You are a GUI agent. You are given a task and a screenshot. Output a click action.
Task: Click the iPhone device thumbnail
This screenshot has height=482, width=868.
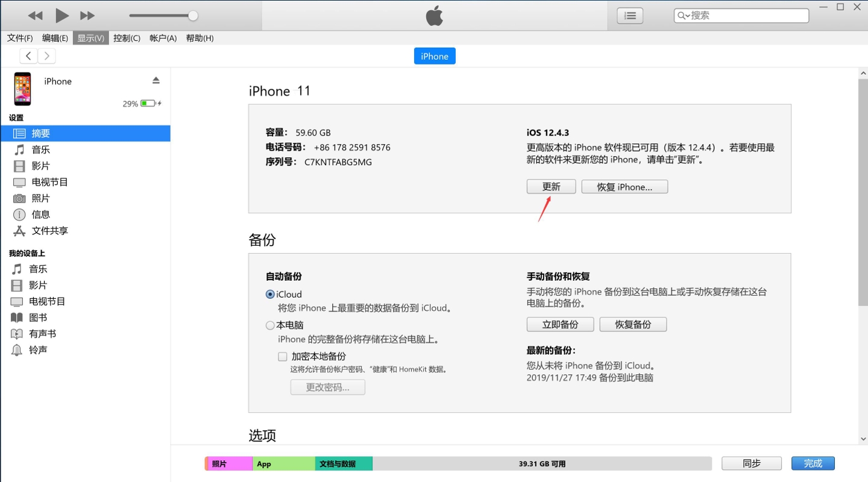(x=23, y=89)
